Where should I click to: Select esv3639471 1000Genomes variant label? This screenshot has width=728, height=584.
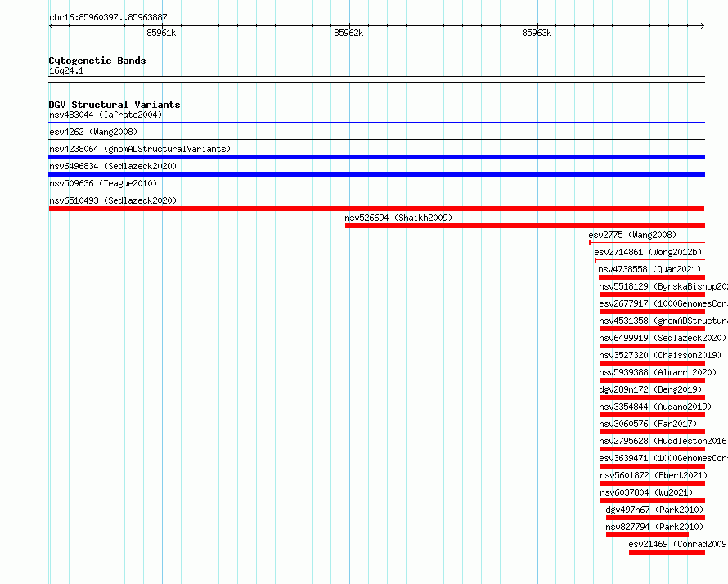point(663,458)
